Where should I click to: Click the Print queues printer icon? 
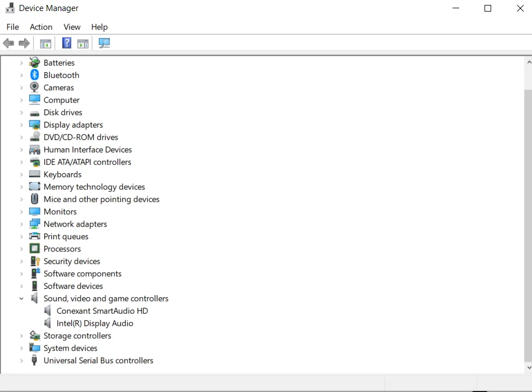tap(34, 236)
